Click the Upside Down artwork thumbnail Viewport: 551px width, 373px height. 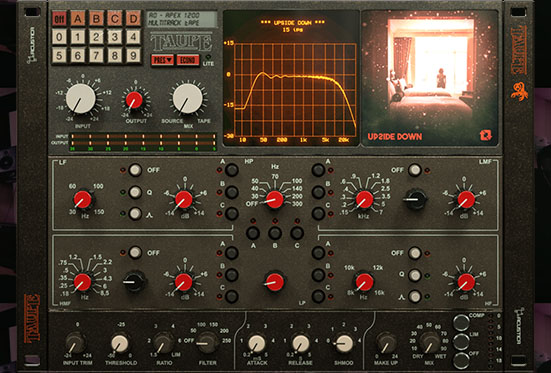(429, 78)
